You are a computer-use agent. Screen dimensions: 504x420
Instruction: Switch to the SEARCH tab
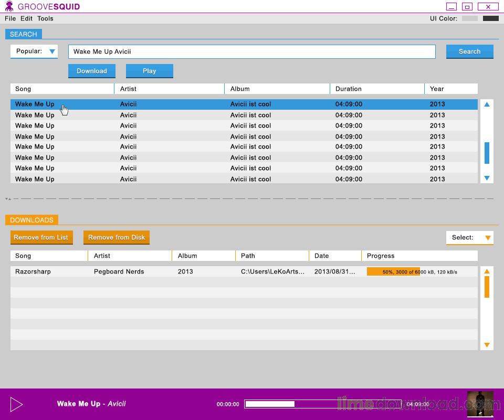(24, 34)
